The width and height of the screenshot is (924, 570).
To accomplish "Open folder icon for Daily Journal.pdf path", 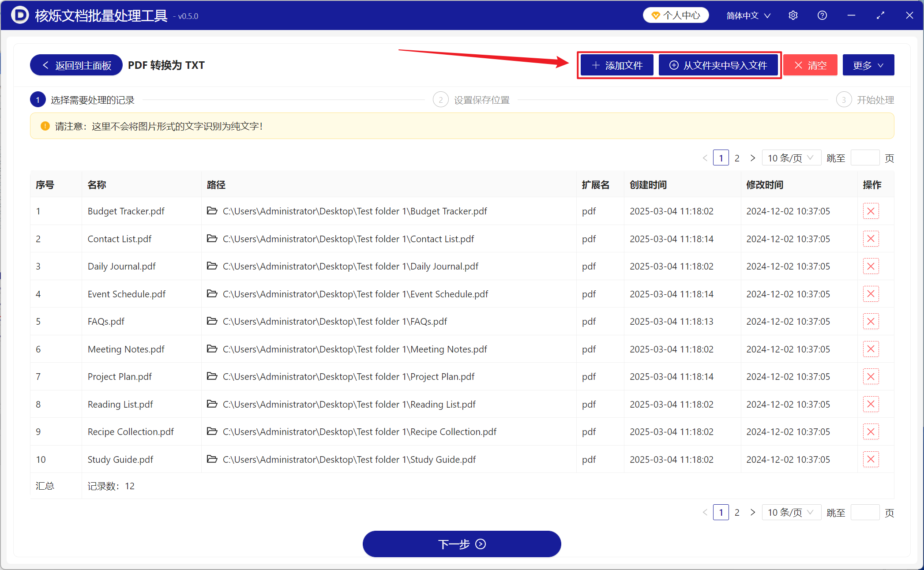I will (212, 266).
